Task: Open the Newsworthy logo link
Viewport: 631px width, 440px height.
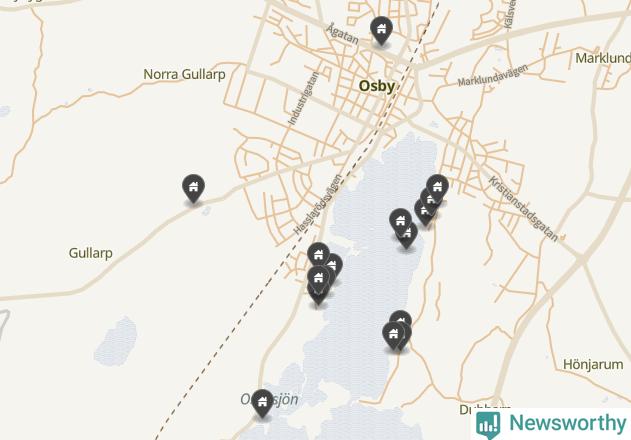Action: (551, 424)
